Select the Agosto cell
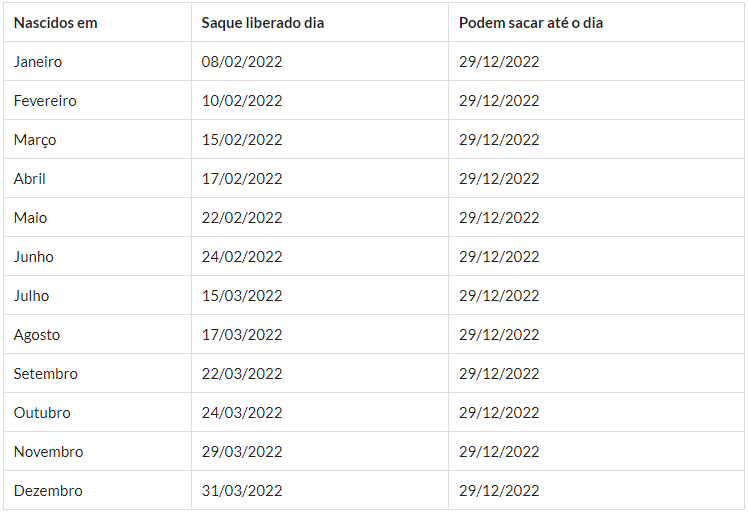This screenshot has height=515, width=748. [37, 335]
